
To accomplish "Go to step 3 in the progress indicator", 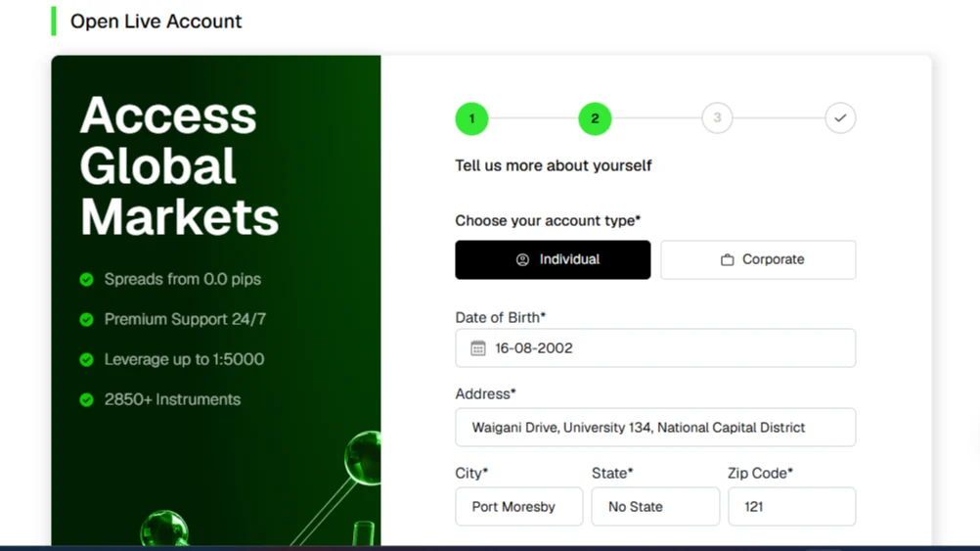I will pos(717,118).
